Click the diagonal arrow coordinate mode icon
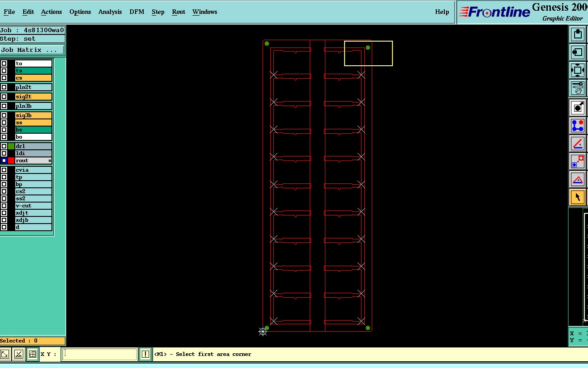588x368 pixels. pyautogui.click(x=5, y=354)
